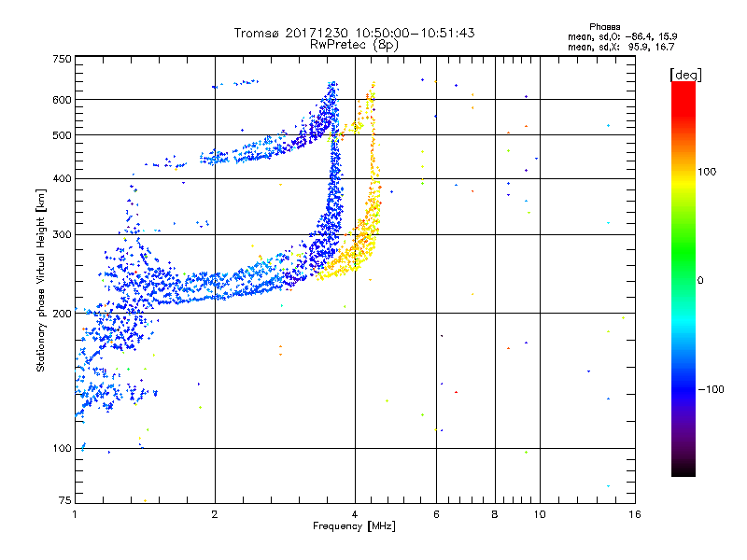Click the x-axis tick label '8'
This screenshot has width=747, height=560.
pos(495,514)
